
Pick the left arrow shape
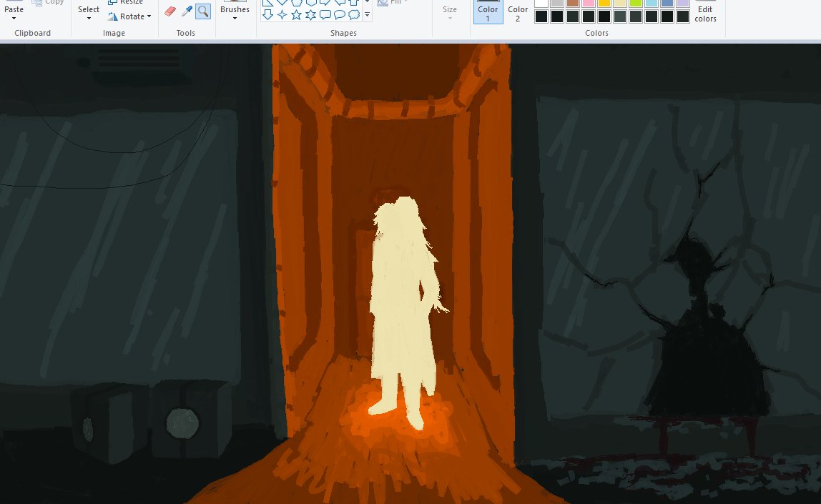pyautogui.click(x=339, y=2)
